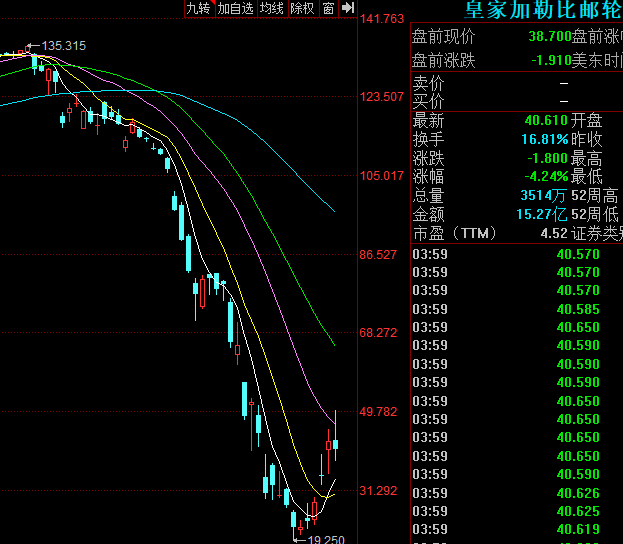Click the jump-to-end arrow icon

[348, 8]
